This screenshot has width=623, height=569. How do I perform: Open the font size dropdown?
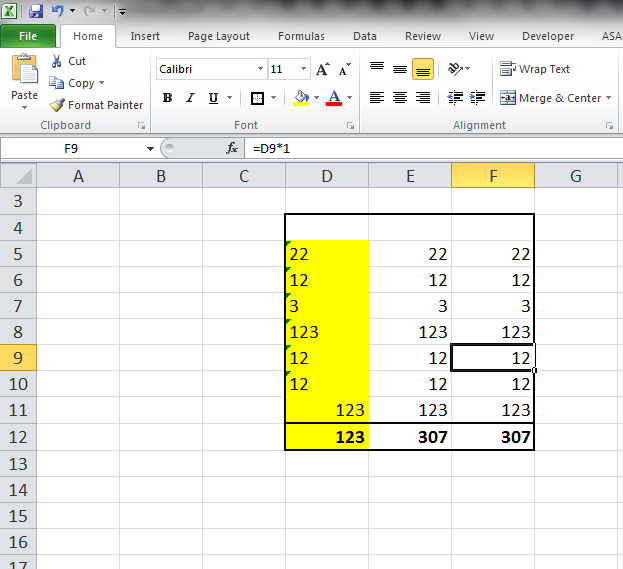[x=304, y=70]
